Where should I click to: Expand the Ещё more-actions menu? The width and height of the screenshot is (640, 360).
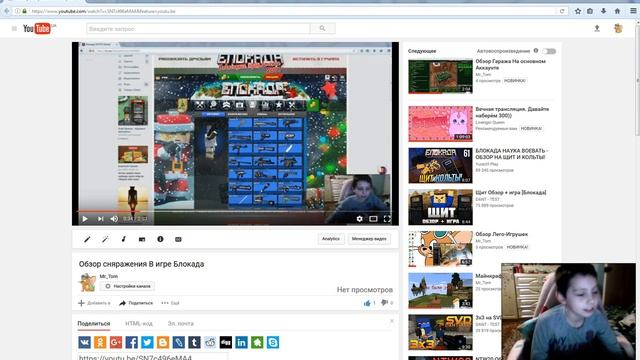point(170,303)
